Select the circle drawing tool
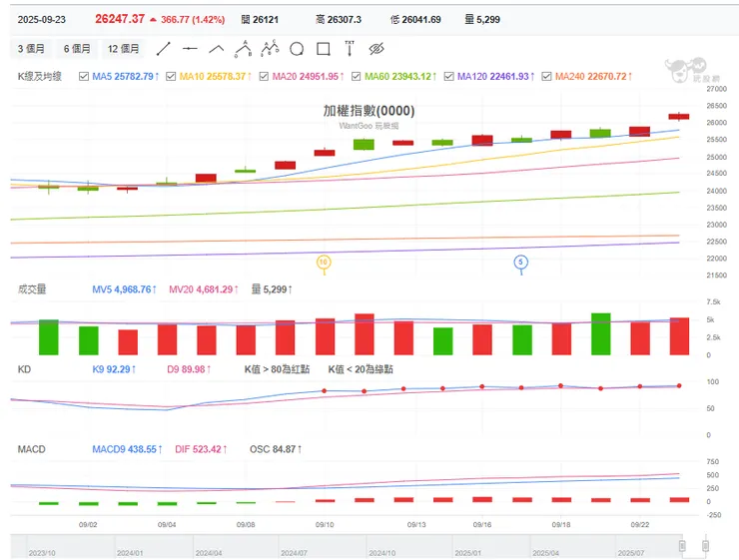 [x=297, y=49]
